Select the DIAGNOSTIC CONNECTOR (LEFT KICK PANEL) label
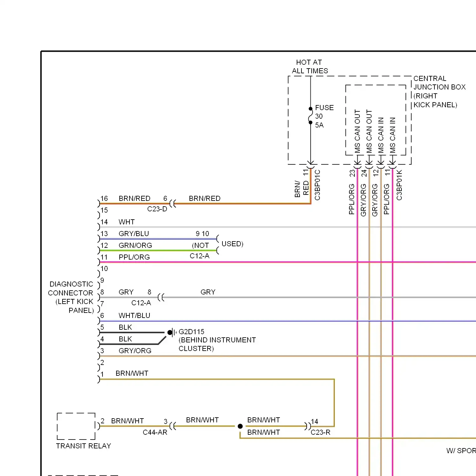The height and width of the screenshot is (476, 476). click(71, 297)
